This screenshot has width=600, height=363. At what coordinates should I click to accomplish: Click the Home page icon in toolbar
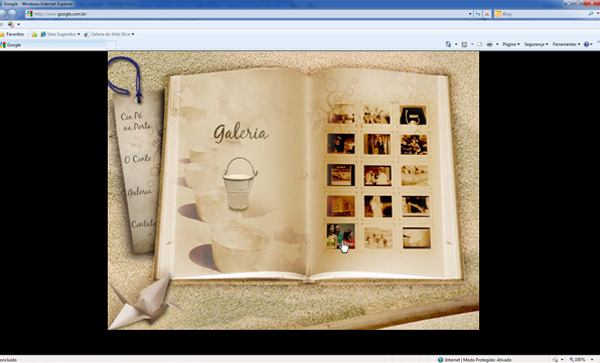tap(448, 44)
